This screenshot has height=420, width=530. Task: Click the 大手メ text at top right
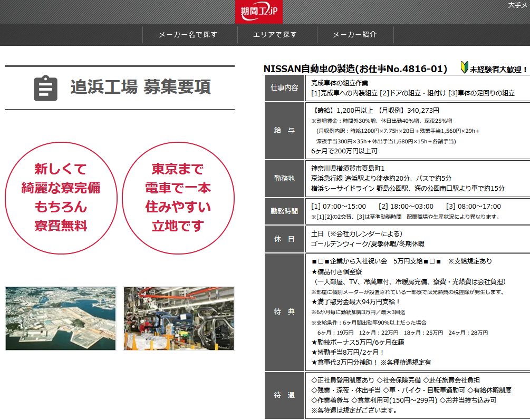point(519,5)
